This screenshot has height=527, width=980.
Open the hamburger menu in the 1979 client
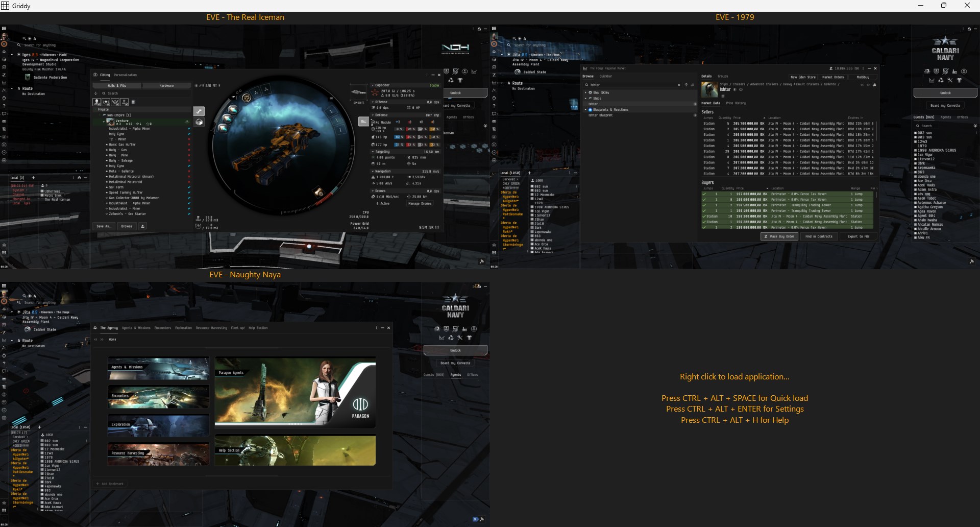[494, 29]
